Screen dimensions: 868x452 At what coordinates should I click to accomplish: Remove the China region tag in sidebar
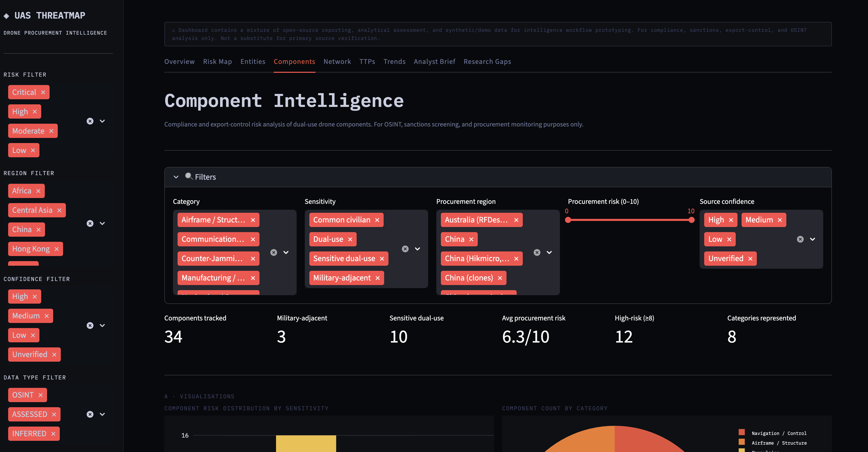coord(38,230)
